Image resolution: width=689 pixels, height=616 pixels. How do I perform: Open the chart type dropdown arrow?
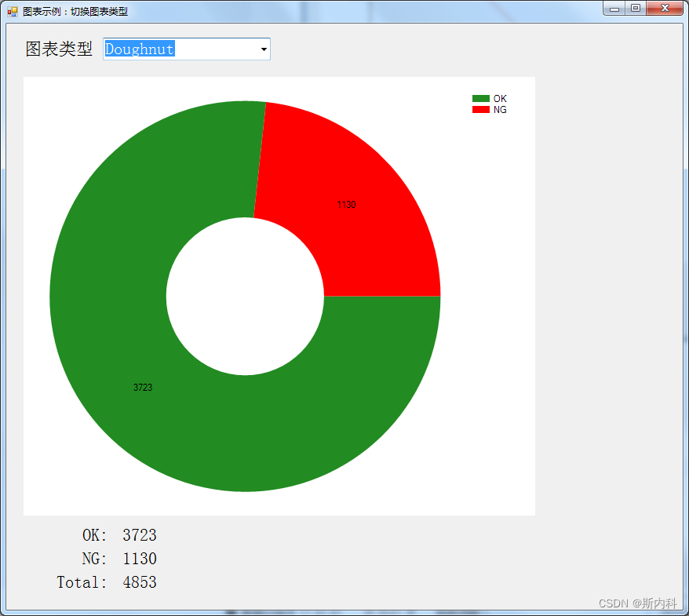coord(264,49)
